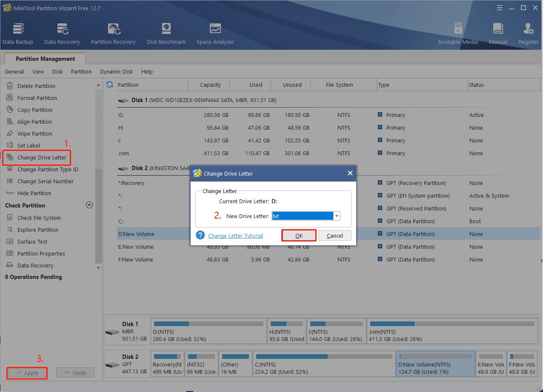Open the New Drive Letter dropdown
Screen dimensions: 543x392
pyautogui.click(x=337, y=216)
